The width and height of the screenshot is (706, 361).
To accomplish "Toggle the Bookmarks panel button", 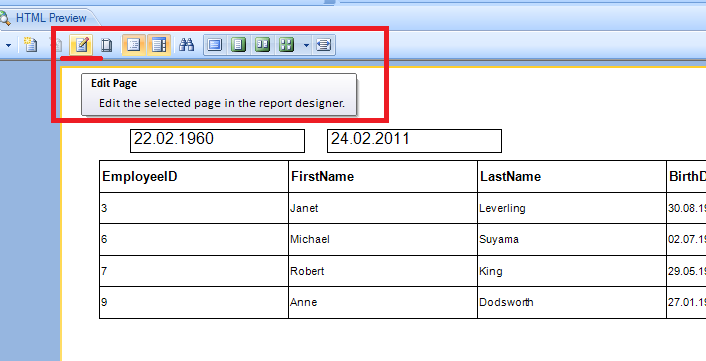I will pos(134,45).
